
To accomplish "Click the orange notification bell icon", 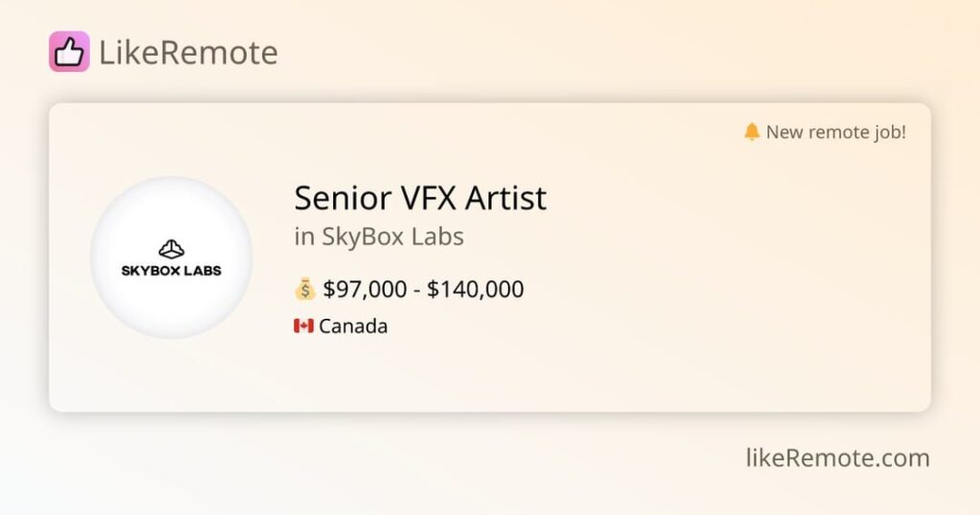I will click(x=752, y=132).
